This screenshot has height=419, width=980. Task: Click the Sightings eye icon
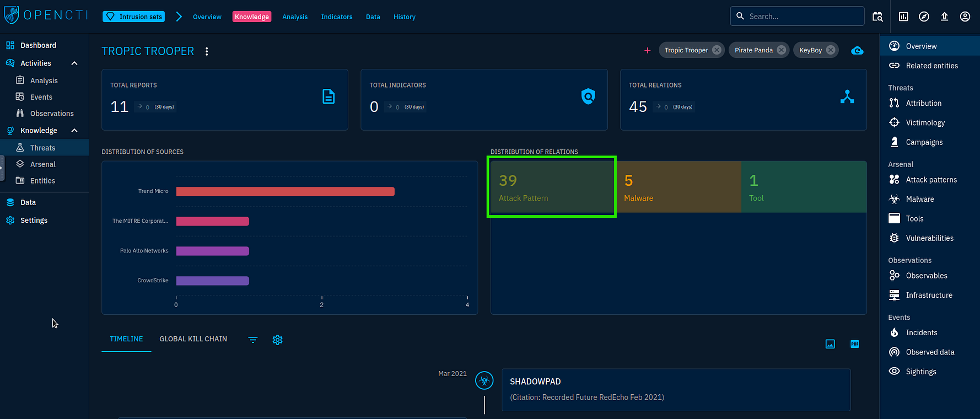894,371
